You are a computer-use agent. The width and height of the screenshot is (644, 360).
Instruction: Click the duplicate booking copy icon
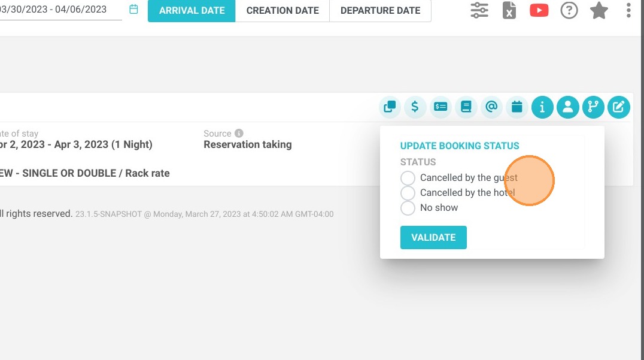click(390, 107)
